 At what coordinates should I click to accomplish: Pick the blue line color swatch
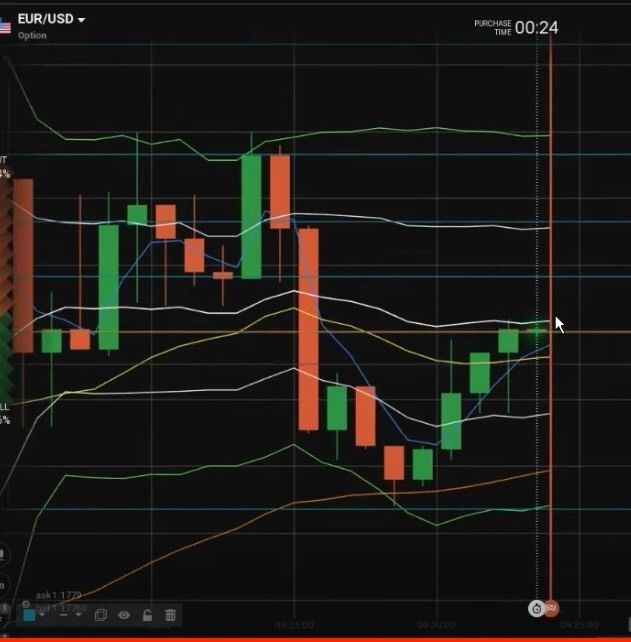tap(29, 615)
